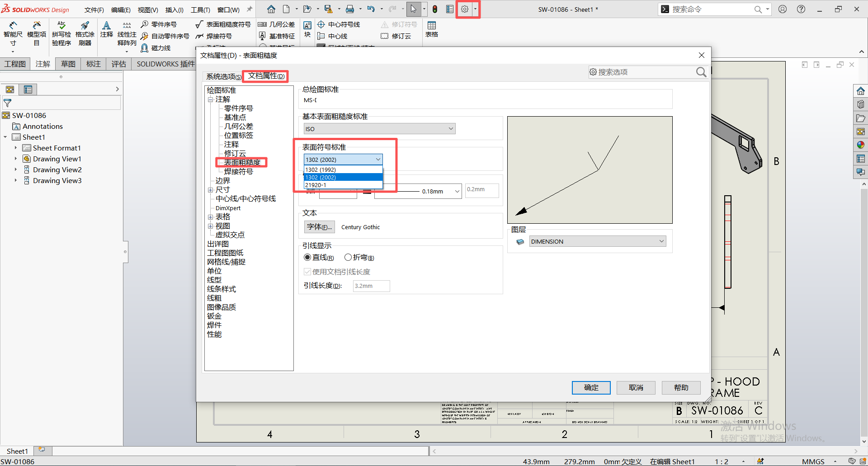The image size is (868, 466).
Task: Insert a 表面粗糙度符号 surface finish symbol
Action: [x=223, y=24]
